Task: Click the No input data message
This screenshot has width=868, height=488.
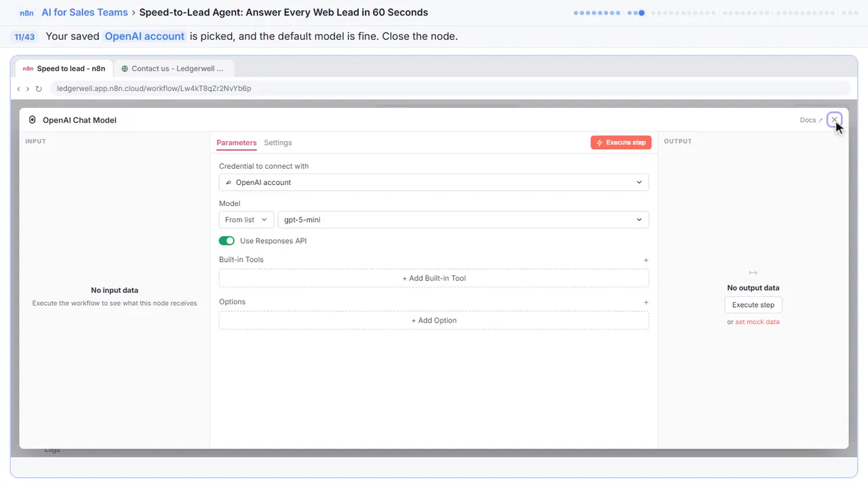Action: tap(115, 290)
